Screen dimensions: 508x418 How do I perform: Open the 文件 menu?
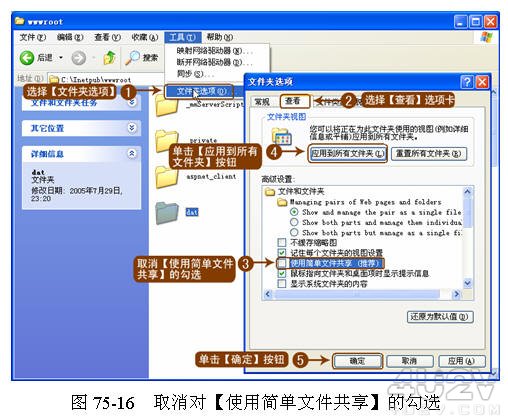click(32, 37)
